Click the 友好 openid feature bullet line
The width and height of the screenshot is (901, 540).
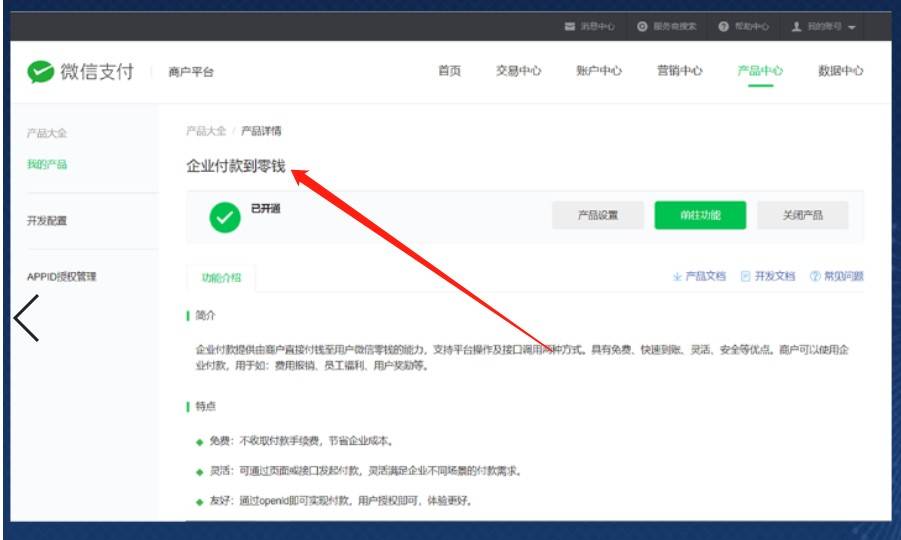[341, 501]
